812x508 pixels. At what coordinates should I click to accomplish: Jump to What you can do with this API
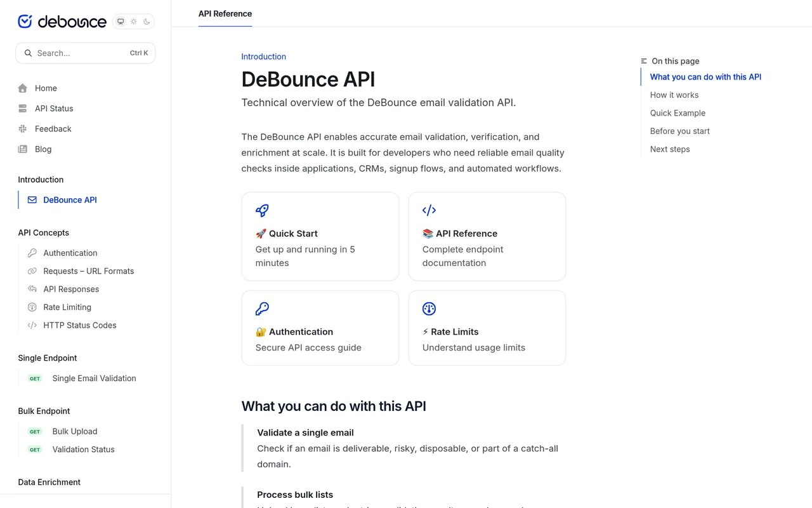705,77
